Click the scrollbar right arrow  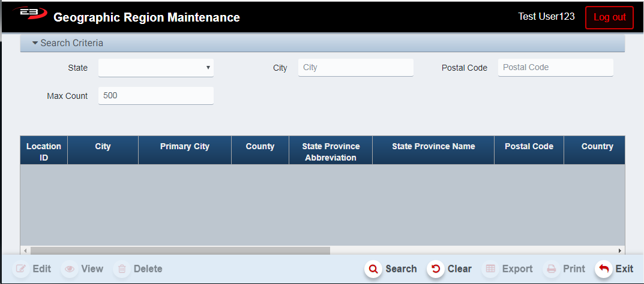tap(620, 250)
